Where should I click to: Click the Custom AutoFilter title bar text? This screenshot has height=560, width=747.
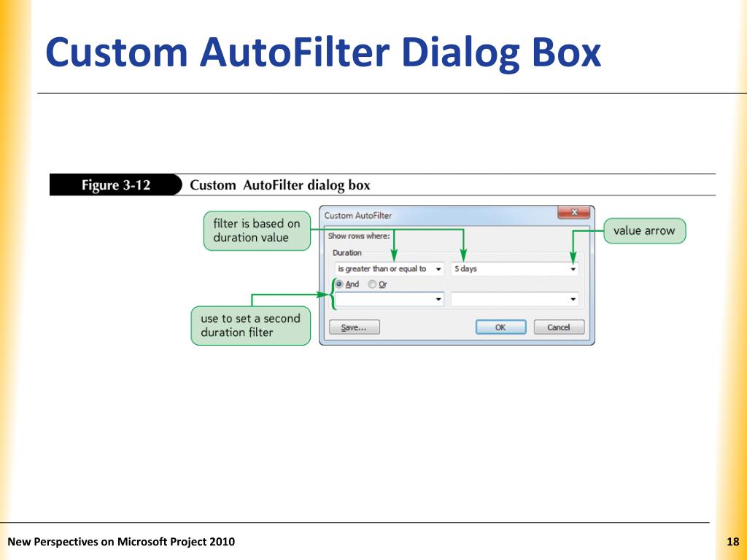pyautogui.click(x=358, y=215)
